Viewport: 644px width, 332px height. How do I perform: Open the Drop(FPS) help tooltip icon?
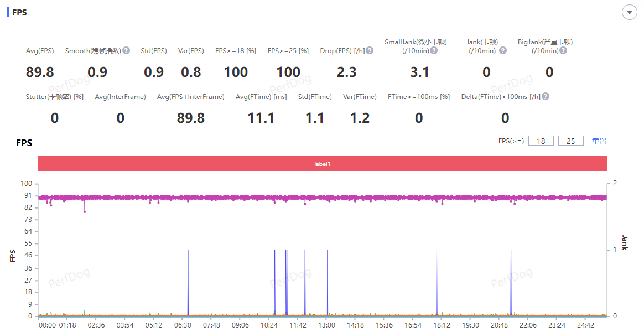pyautogui.click(x=370, y=51)
